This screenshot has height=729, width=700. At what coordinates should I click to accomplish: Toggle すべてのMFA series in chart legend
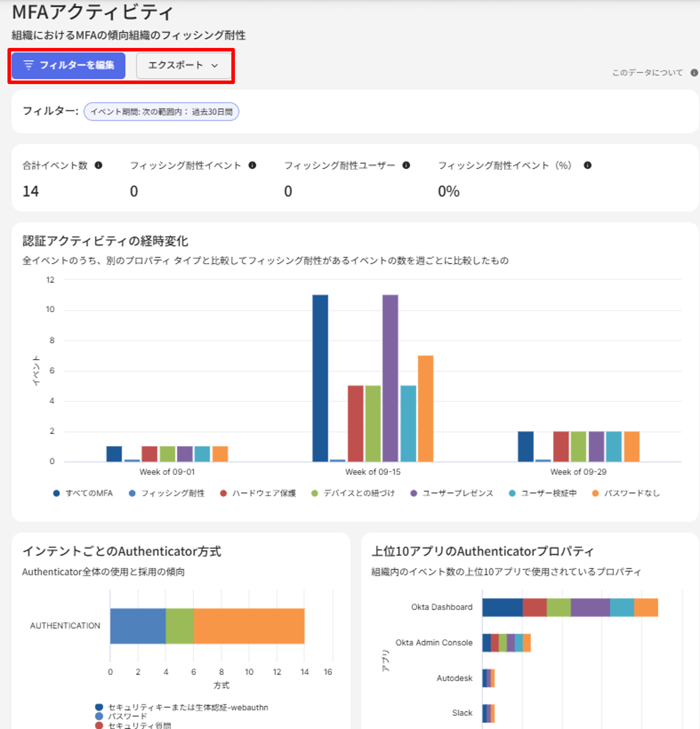tap(83, 493)
